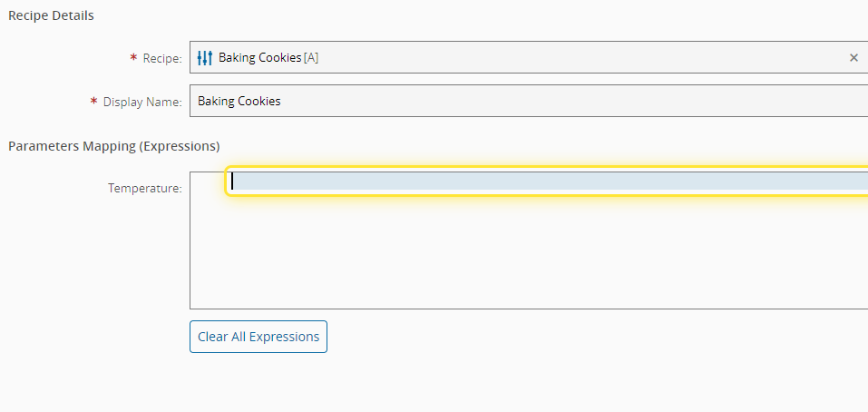
Task: Click the red asterisk next to Recipe
Action: pos(133,58)
